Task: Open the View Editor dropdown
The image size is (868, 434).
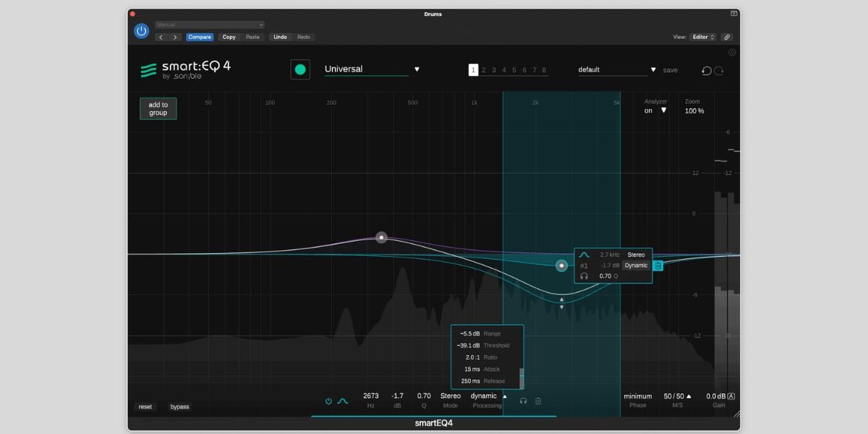Action: point(703,37)
